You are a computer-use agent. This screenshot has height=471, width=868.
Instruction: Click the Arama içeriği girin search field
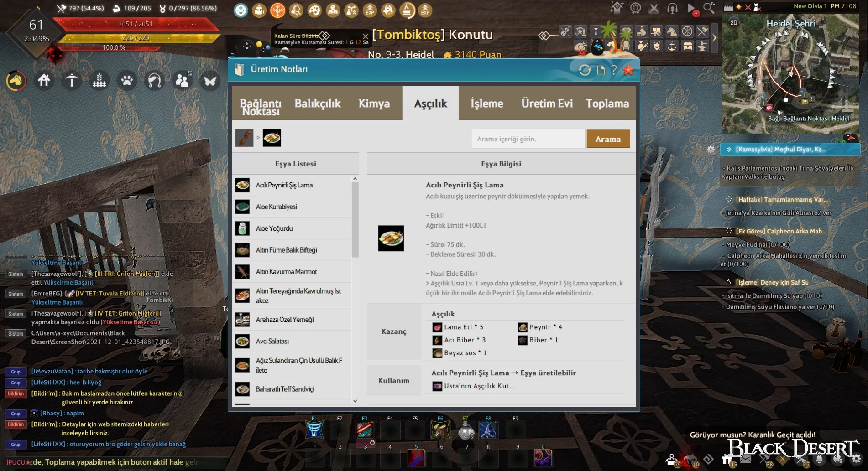[x=528, y=139]
